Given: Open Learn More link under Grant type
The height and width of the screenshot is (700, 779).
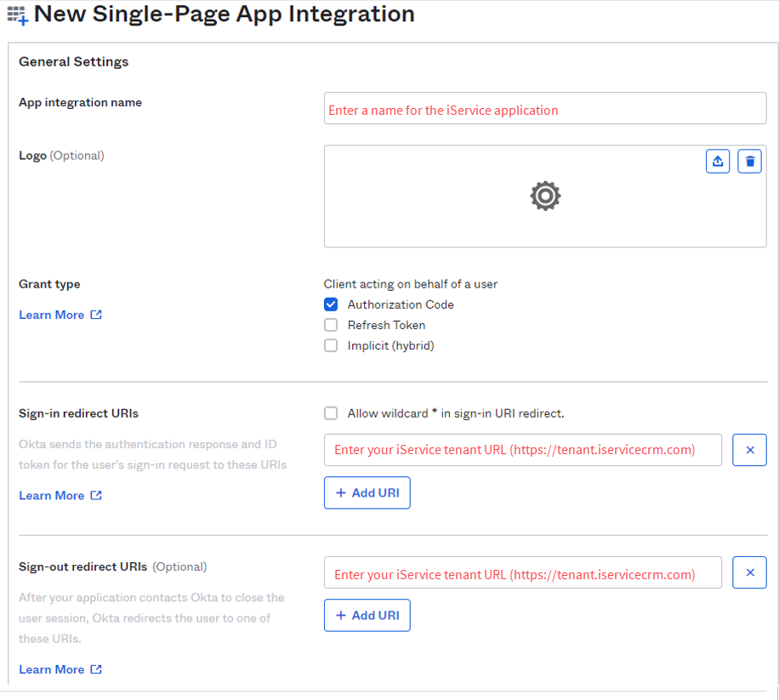Looking at the screenshot, I should [x=60, y=315].
